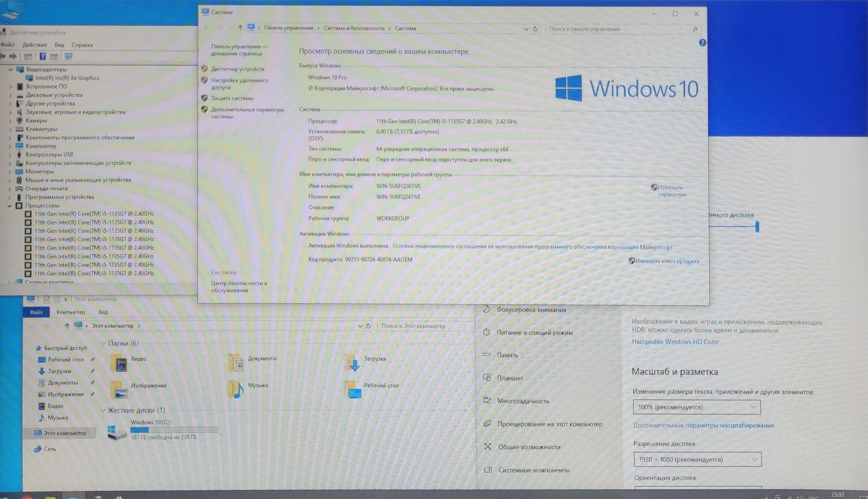This screenshot has width=868, height=499.
Task: Click Изменить ключ продукта link
Action: (667, 261)
